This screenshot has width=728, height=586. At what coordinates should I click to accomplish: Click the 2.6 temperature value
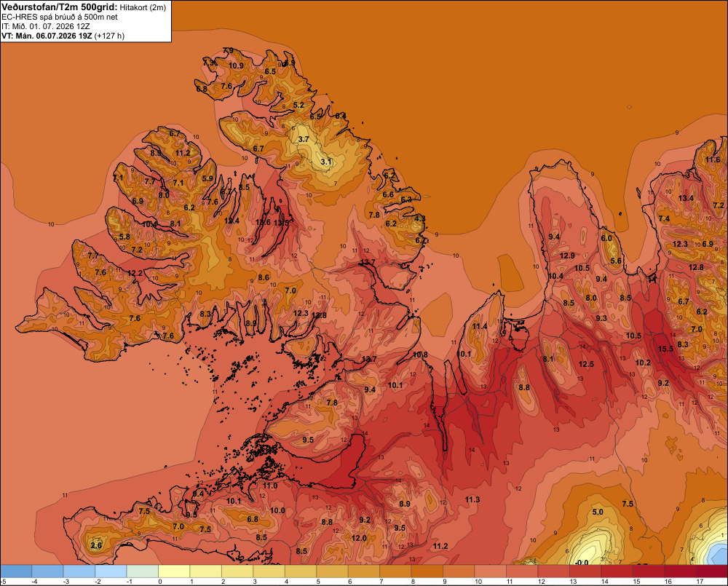tap(96, 545)
